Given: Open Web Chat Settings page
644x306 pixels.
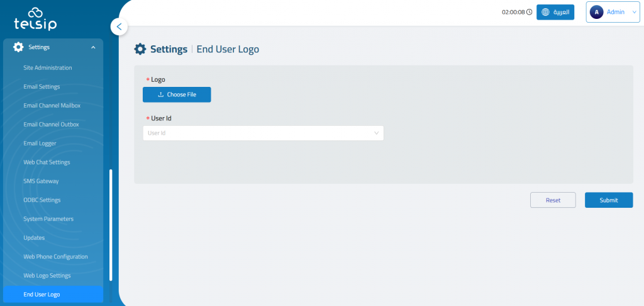Looking at the screenshot, I should coord(47,162).
